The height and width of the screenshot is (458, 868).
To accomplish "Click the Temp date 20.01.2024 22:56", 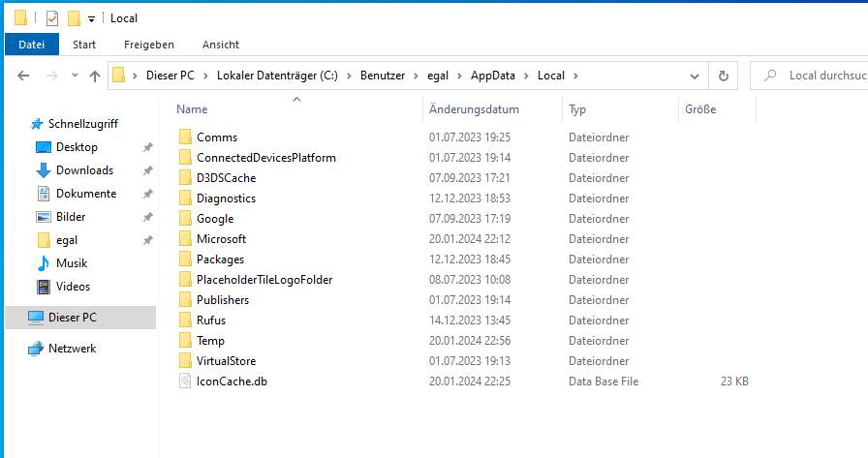I will [x=470, y=341].
